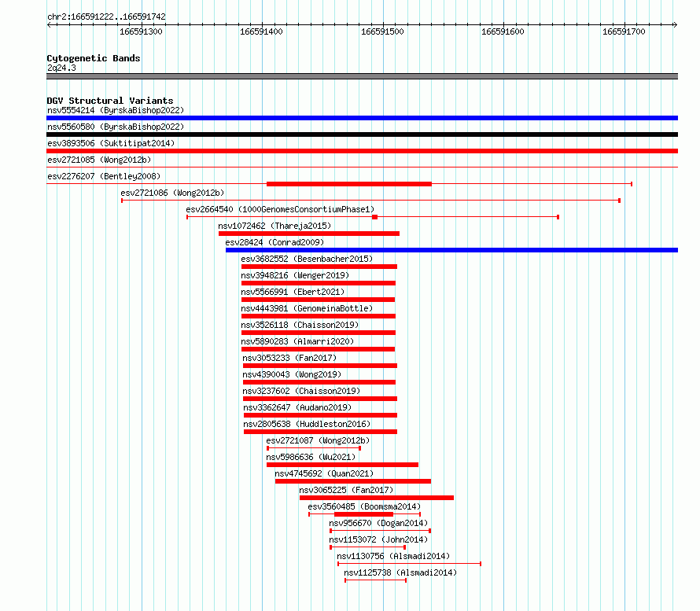Click ruler position 166591400
The image size is (700, 611).
(x=262, y=31)
